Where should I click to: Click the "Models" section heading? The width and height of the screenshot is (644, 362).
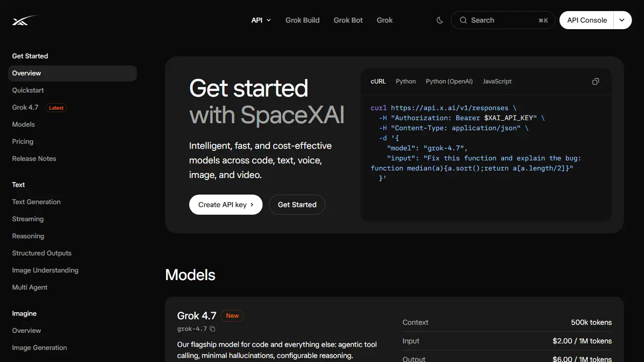pos(190,275)
